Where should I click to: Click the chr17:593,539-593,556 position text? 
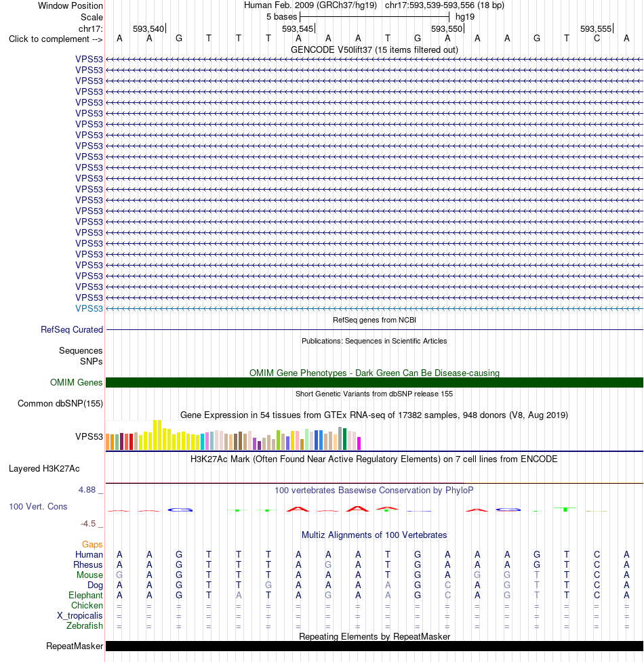click(445, 5)
